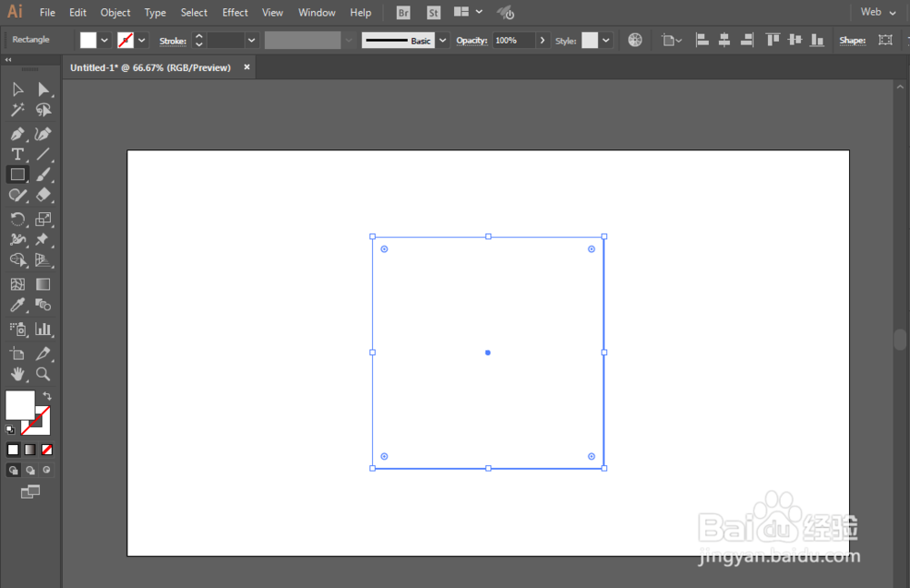Image resolution: width=910 pixels, height=588 pixels.
Task: Open Adobe Stock via St icon
Action: click(433, 12)
